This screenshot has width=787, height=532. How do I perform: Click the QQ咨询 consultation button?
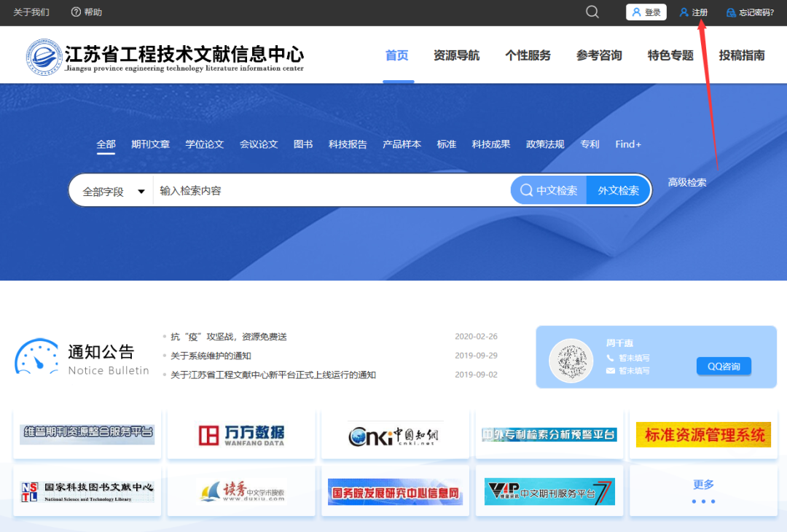click(x=724, y=366)
